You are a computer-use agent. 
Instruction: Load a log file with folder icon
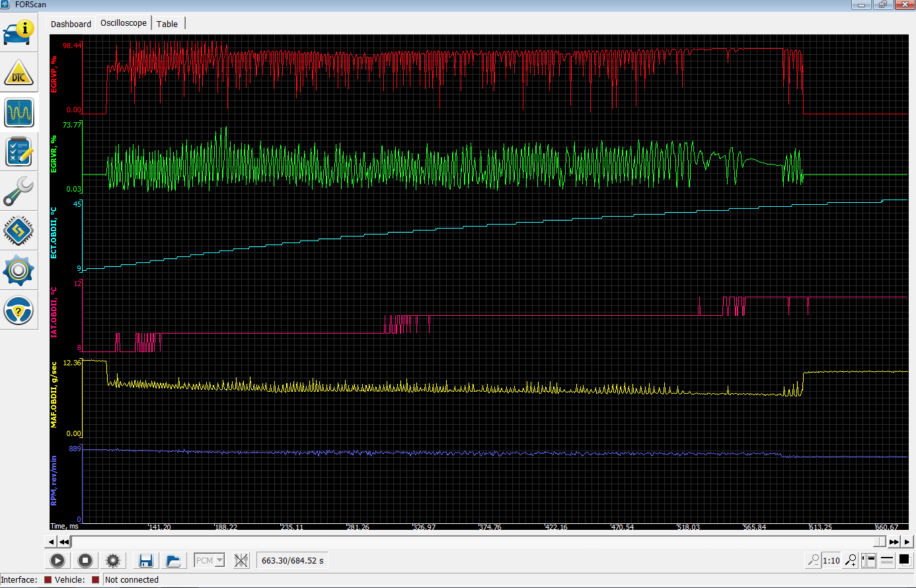click(x=173, y=561)
